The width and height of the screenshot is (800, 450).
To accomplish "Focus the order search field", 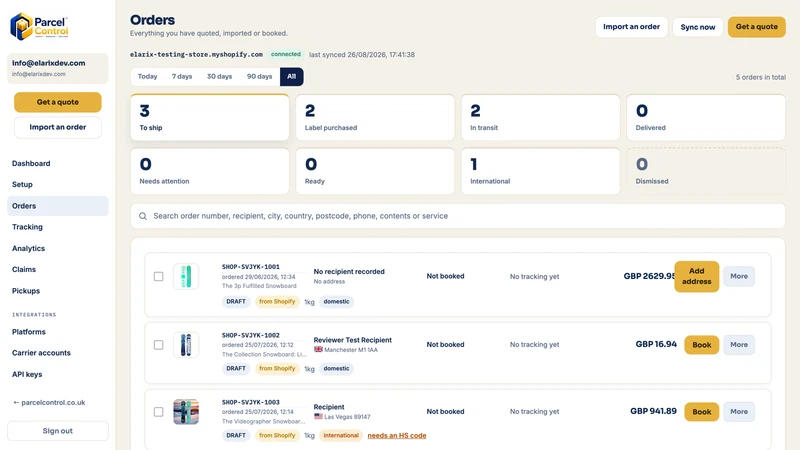I will [458, 216].
